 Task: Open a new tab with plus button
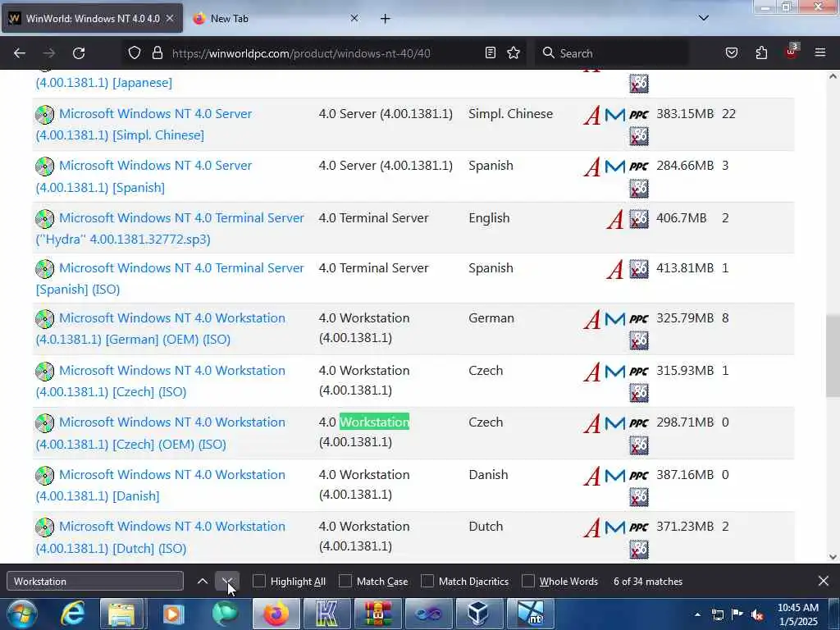tap(386, 19)
